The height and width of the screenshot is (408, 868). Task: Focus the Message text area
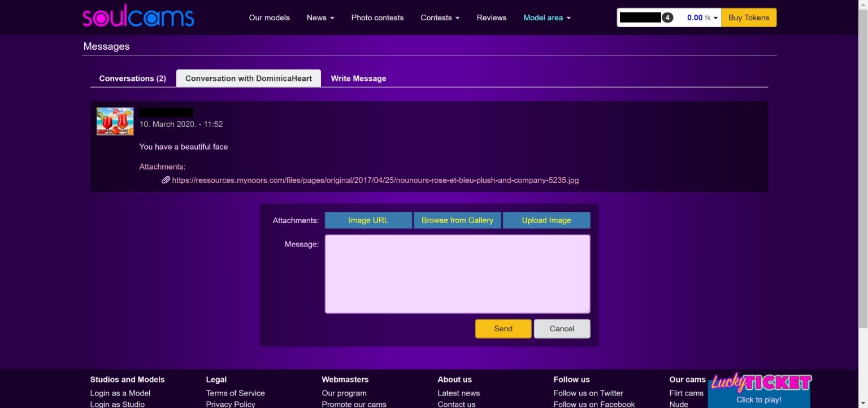click(457, 274)
